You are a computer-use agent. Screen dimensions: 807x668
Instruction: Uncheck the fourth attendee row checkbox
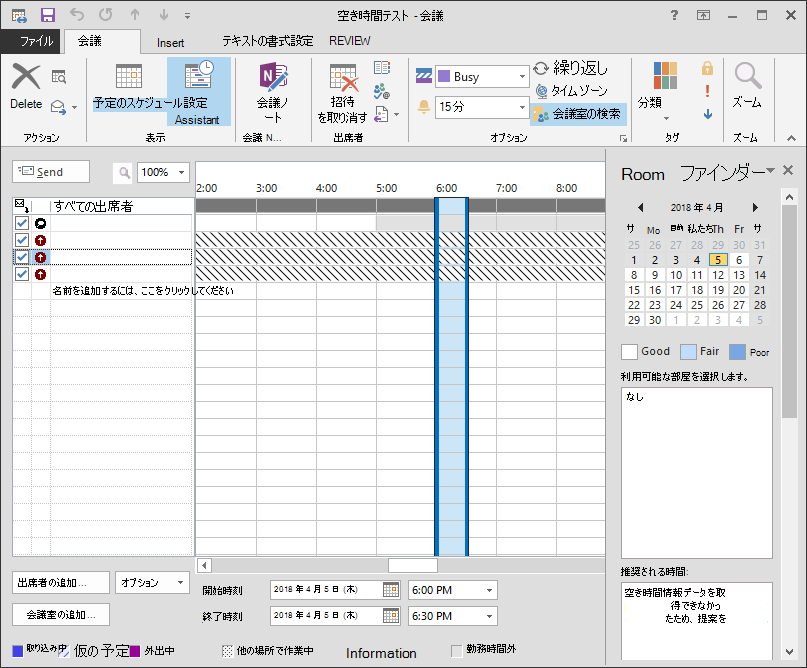(22, 274)
